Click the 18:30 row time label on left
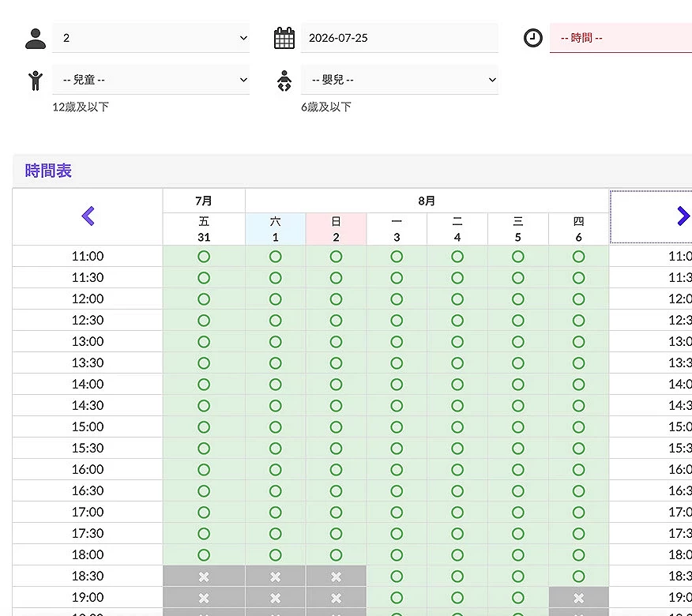 coord(88,577)
